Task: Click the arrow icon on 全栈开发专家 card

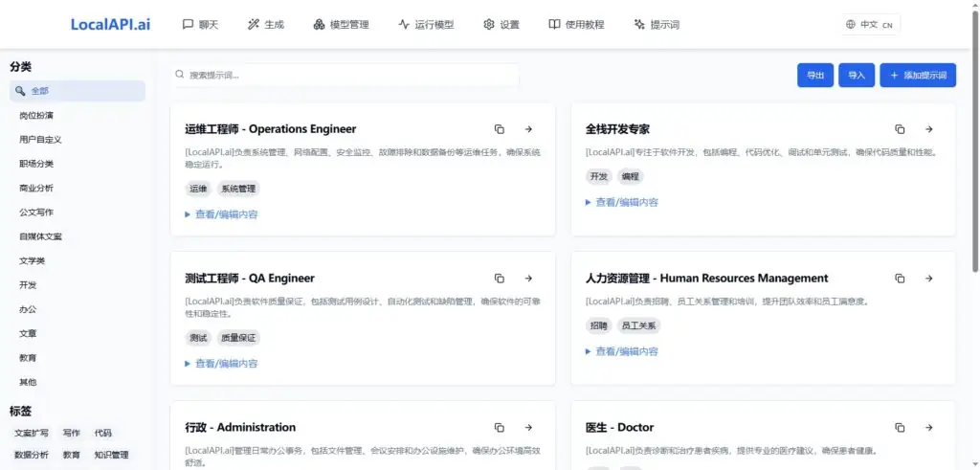Action: point(928,129)
